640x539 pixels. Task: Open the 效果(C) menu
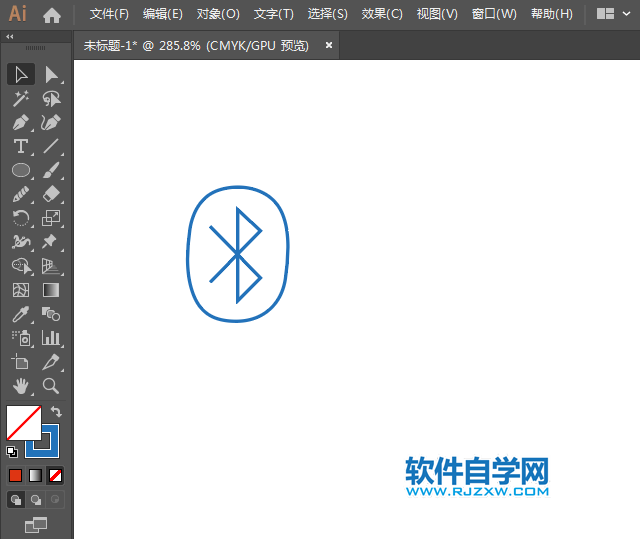pos(382,14)
